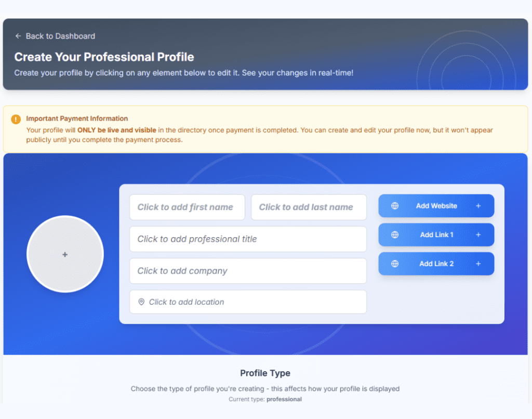This screenshot has width=532, height=419.
Task: Click the globe icon on Add Link 2
Action: 395,264
